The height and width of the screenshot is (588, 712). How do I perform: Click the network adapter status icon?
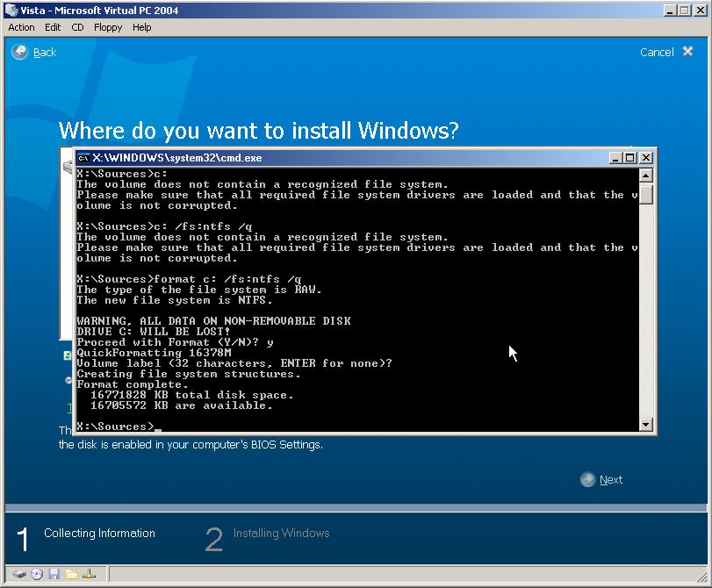[90, 574]
